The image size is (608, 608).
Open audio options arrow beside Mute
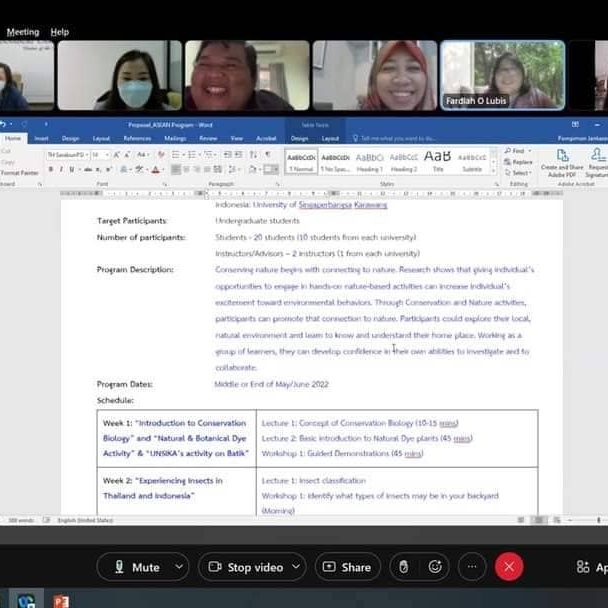[180, 567]
